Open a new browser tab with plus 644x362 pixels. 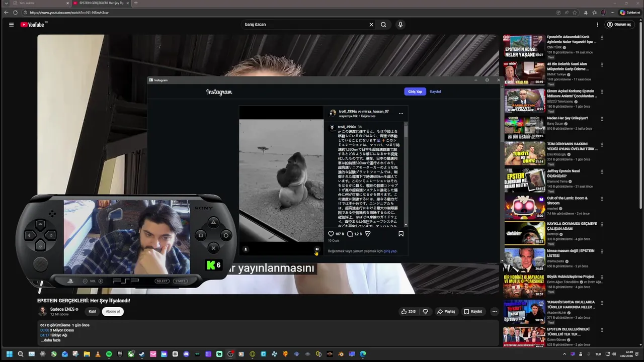tap(136, 3)
